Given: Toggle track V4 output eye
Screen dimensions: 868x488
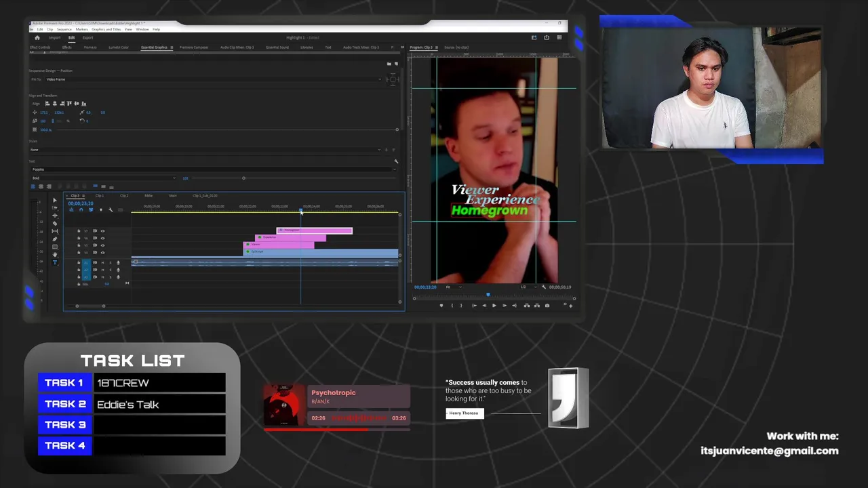Looking at the screenshot, I should point(102,253).
